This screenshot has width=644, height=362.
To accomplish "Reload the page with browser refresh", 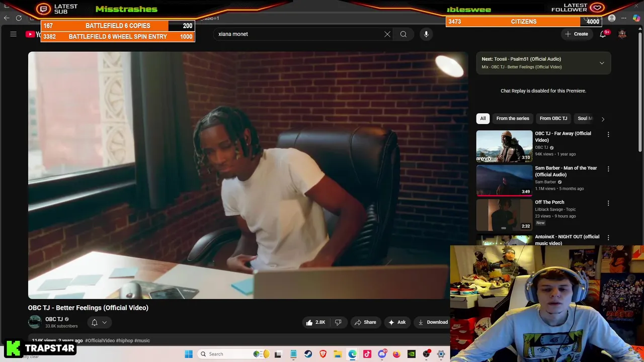I will point(19,18).
